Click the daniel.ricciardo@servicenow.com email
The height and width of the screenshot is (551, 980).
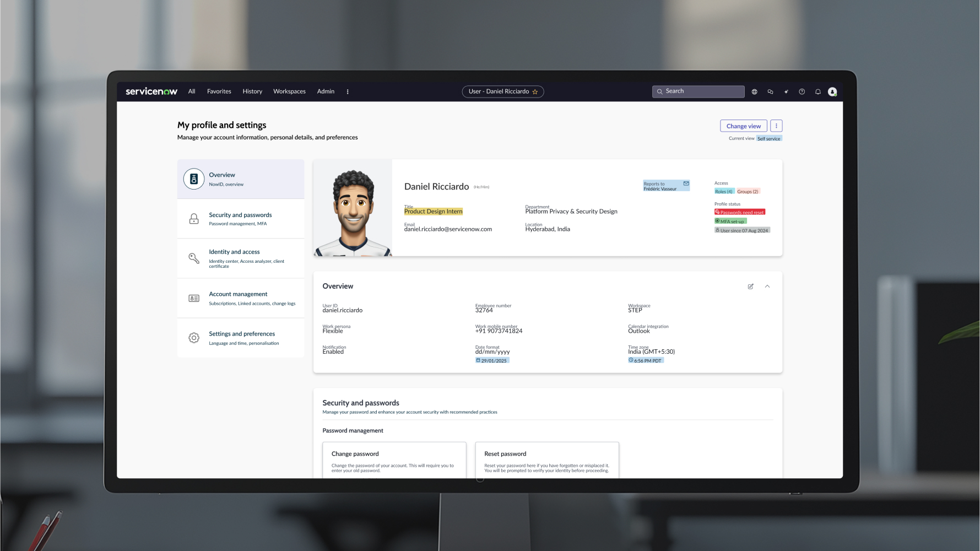[448, 229]
